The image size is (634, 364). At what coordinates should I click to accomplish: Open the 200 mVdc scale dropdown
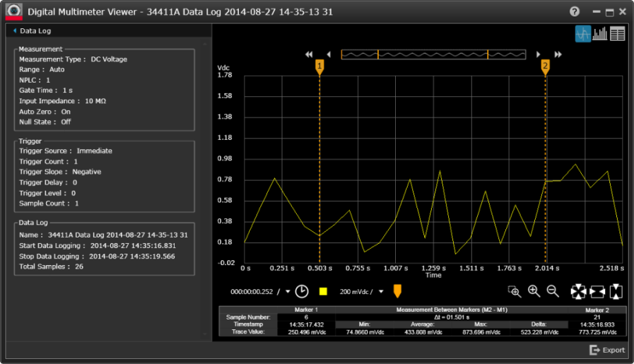[381, 291]
